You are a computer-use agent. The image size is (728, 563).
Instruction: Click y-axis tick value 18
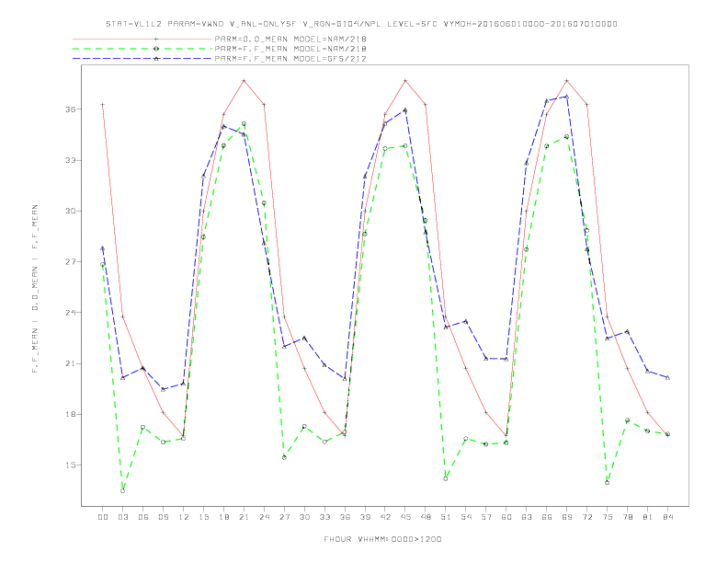coord(71,414)
